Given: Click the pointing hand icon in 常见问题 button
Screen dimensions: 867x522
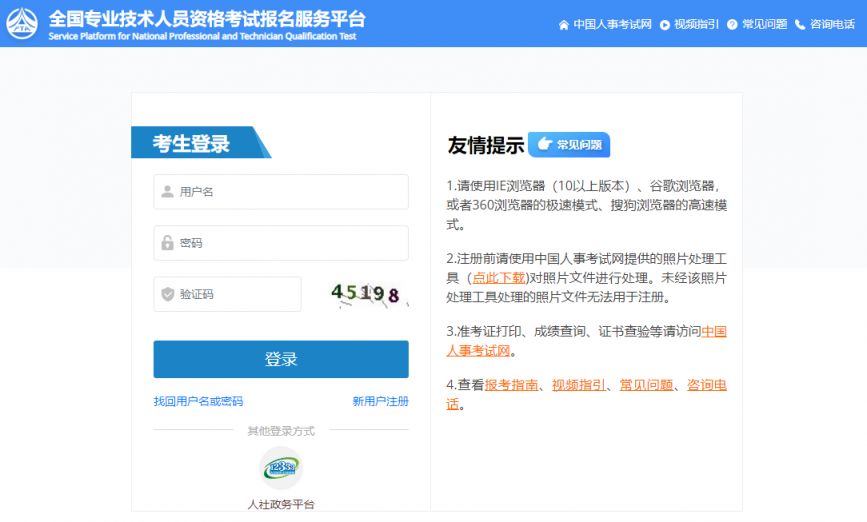Looking at the screenshot, I should [545, 144].
